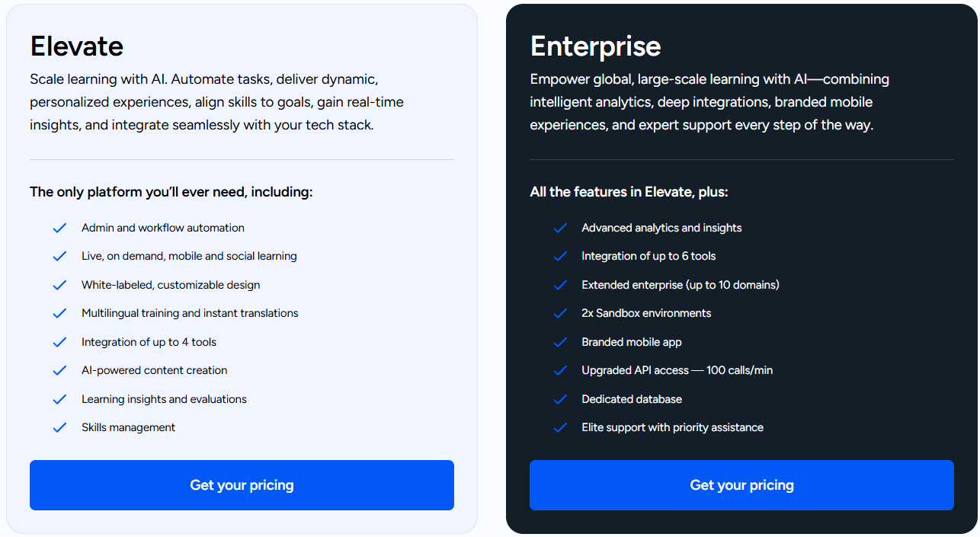The image size is (980, 537).
Task: Select the Elevate plan heading
Action: [76, 46]
